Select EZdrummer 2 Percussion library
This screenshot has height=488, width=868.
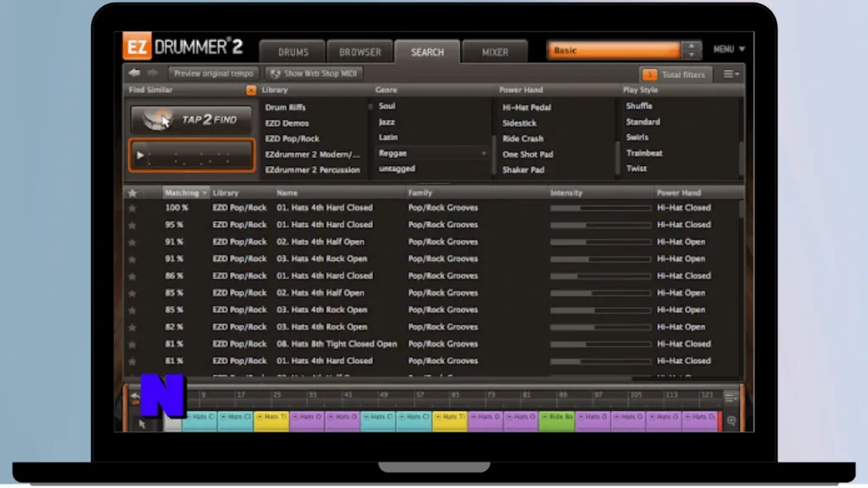(x=312, y=169)
